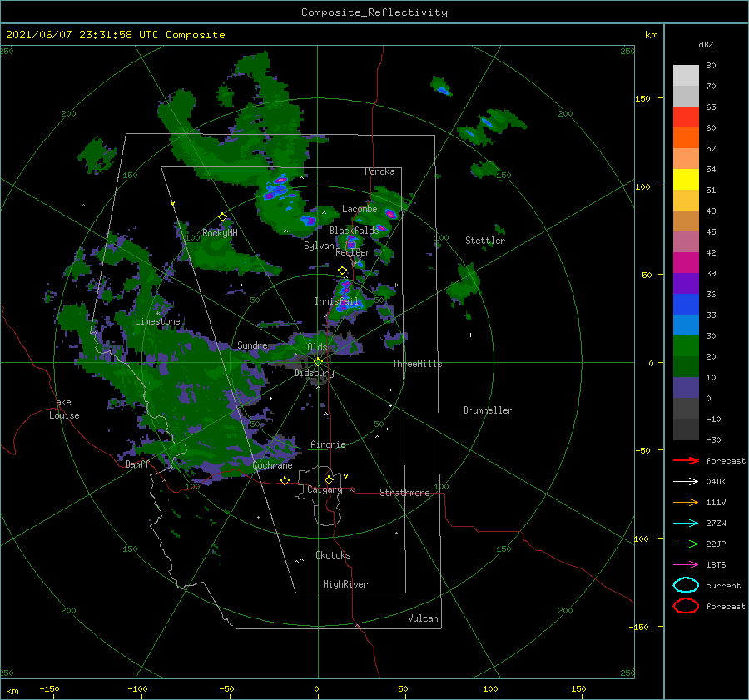This screenshot has width=749, height=700.
Task: Click the cyan current ellipse legend icon
Action: pyautogui.click(x=686, y=585)
